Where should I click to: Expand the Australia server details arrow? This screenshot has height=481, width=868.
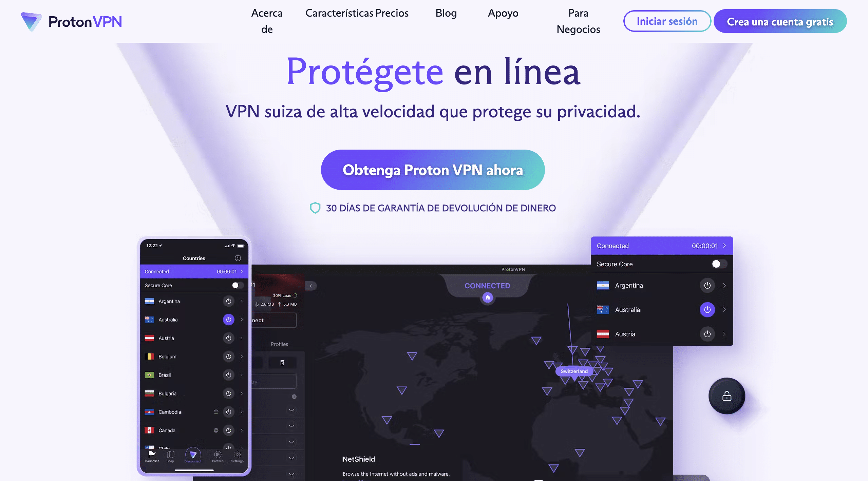tap(724, 309)
